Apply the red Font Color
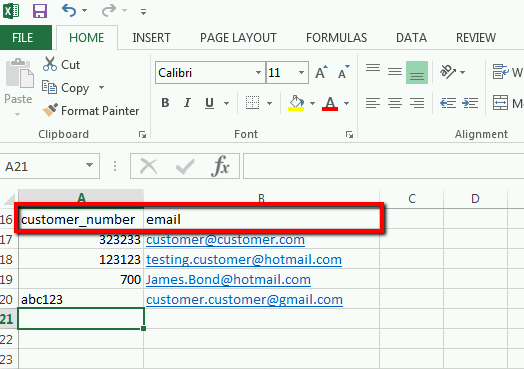The height and width of the screenshot is (369, 524). coord(330,103)
